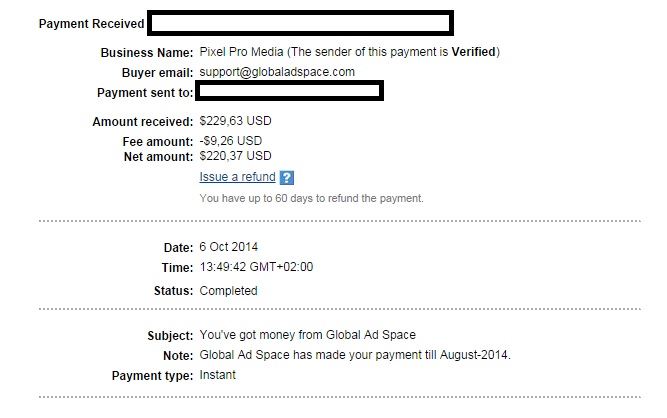Select the Pixel Pro Media business name
This screenshot has width=667, height=418.
coord(241,52)
